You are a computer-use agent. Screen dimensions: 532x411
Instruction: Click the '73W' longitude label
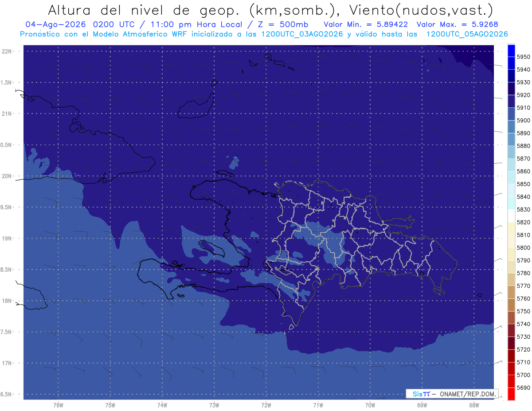[214, 405]
